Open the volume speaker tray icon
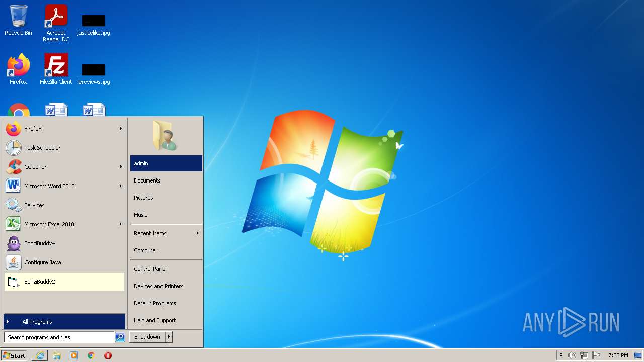644x362 pixels. 572,355
